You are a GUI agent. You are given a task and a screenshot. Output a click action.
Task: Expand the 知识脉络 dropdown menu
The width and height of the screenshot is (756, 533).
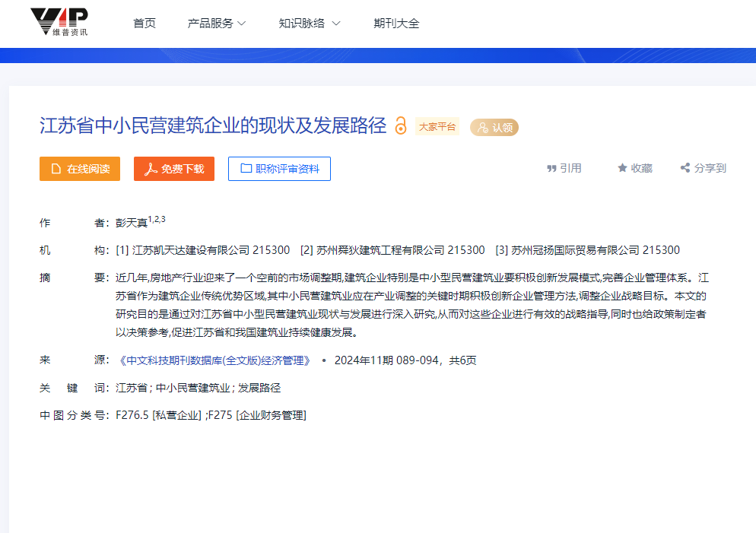(x=309, y=24)
